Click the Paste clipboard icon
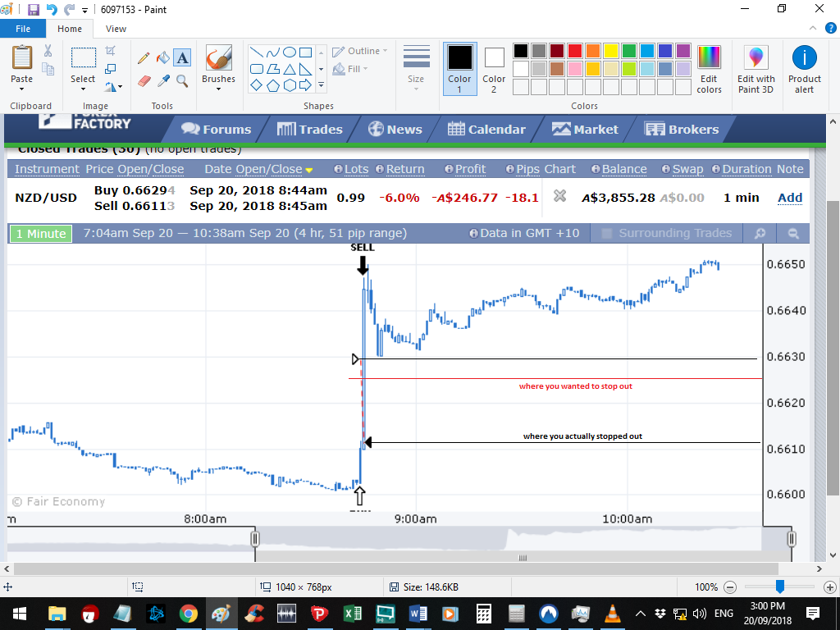 tap(22, 57)
